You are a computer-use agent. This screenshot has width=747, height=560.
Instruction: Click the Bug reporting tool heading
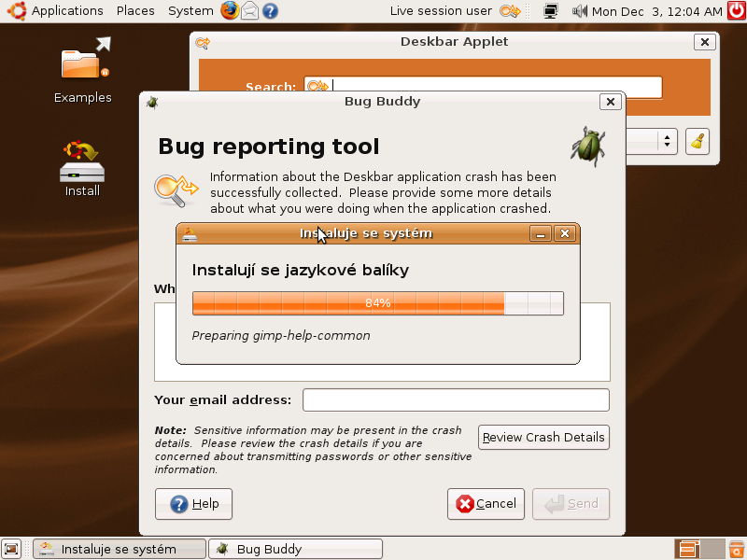click(269, 147)
